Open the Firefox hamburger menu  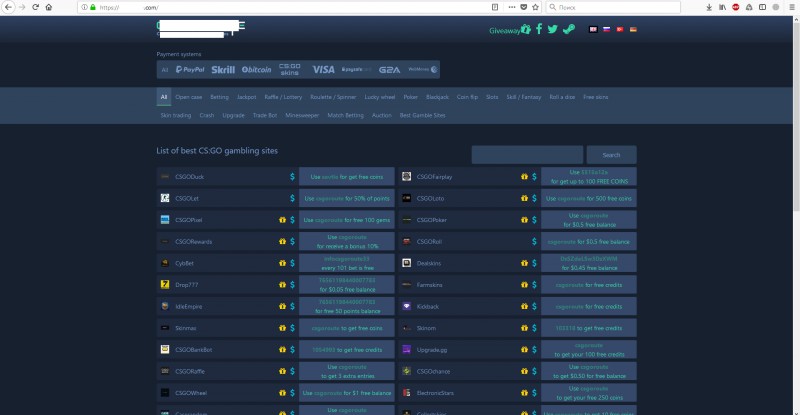coord(792,7)
